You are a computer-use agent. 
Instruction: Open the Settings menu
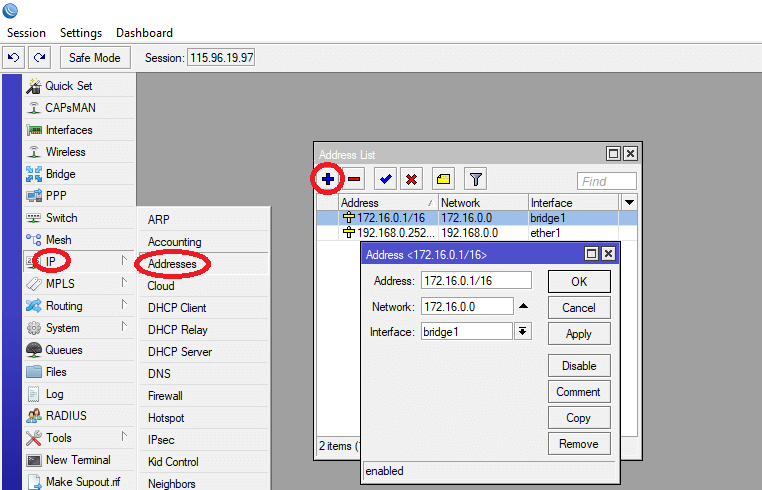81,33
